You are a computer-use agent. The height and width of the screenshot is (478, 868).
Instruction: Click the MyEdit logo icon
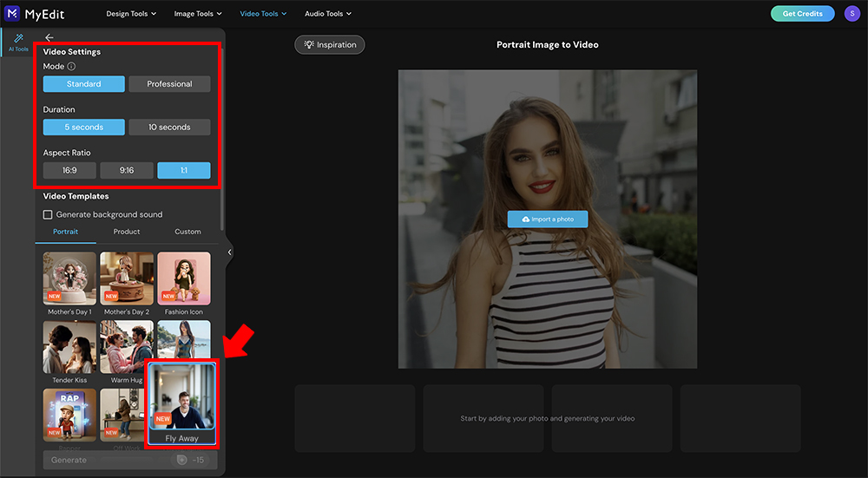coord(11,13)
